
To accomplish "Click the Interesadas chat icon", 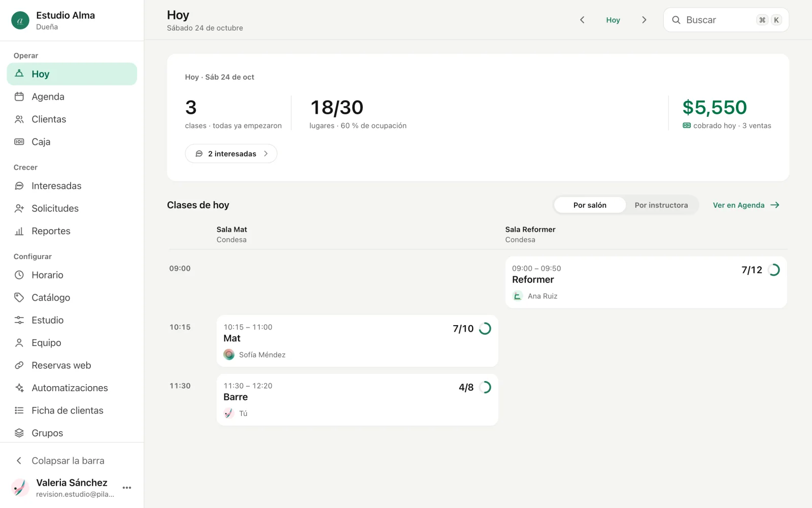I will click(19, 186).
